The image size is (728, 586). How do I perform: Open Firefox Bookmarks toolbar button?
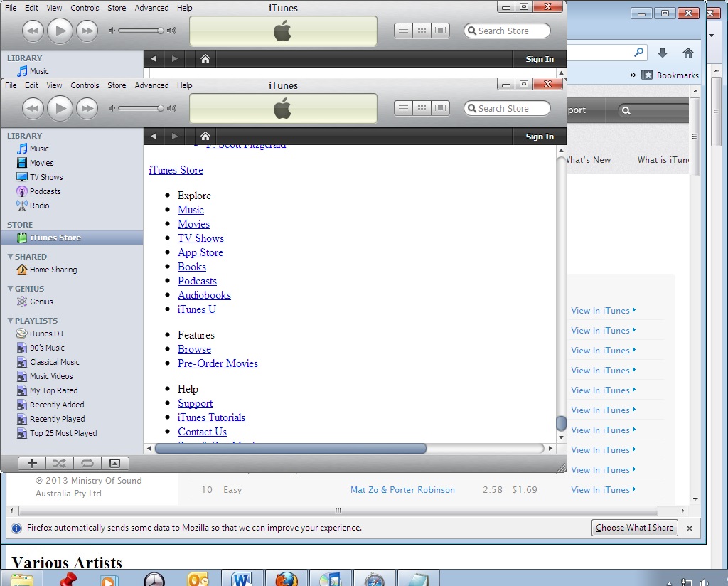tap(670, 75)
